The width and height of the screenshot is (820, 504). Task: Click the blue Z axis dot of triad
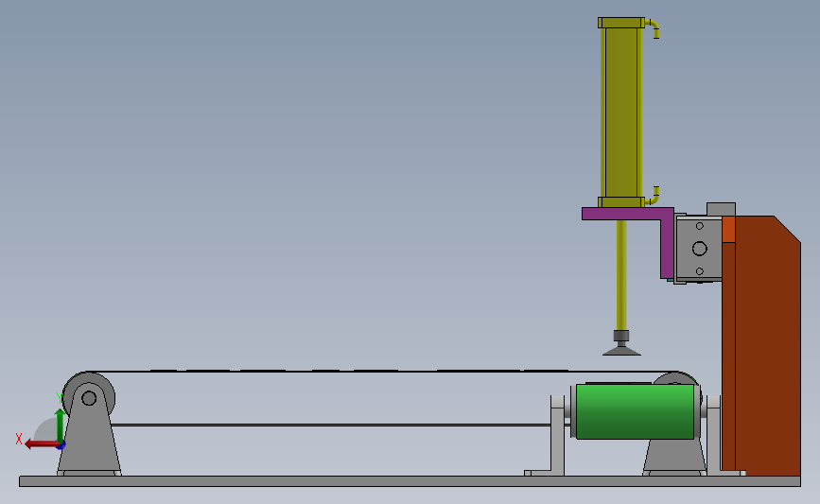(x=61, y=445)
